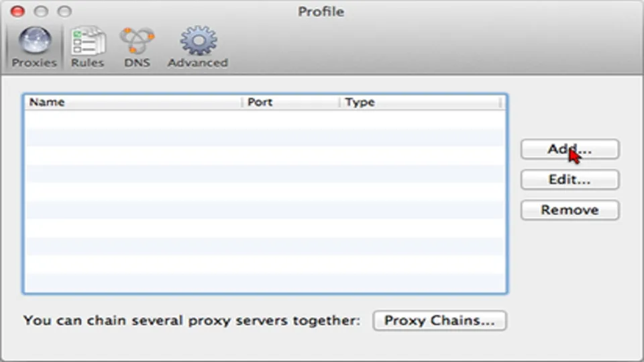The height and width of the screenshot is (362, 644).
Task: Switch to the Rules checklist icon
Action: tap(87, 47)
